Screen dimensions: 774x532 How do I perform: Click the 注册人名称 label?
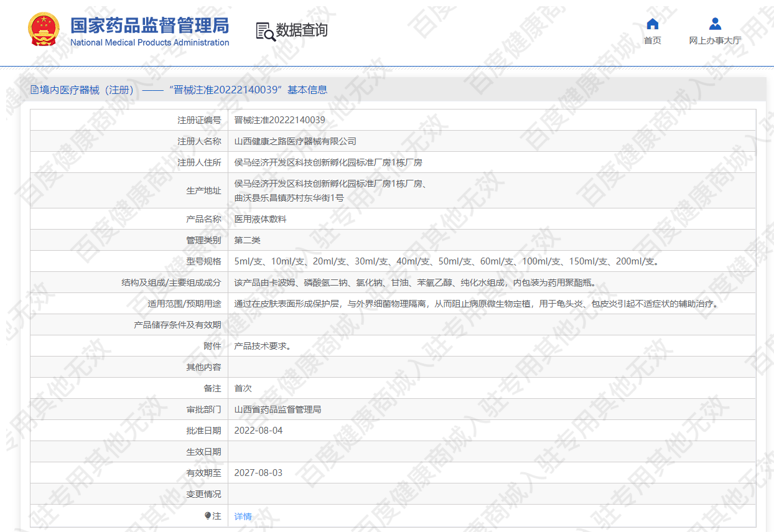199,141
